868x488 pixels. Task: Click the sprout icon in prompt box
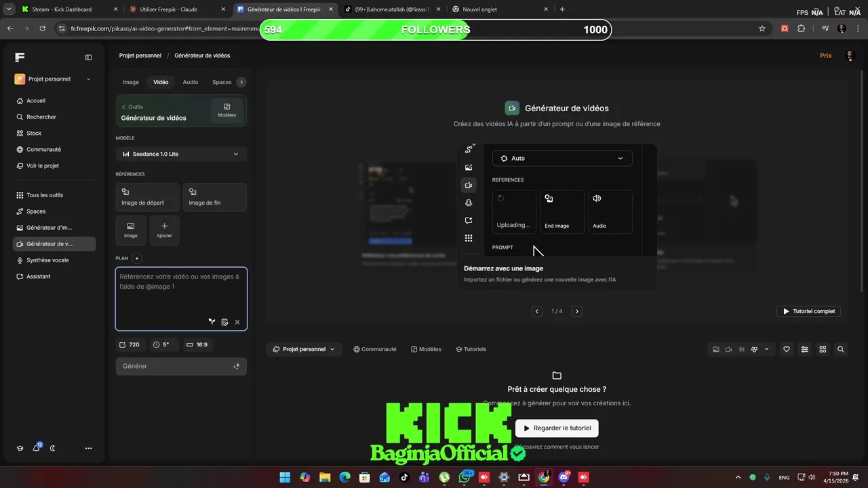coord(212,322)
